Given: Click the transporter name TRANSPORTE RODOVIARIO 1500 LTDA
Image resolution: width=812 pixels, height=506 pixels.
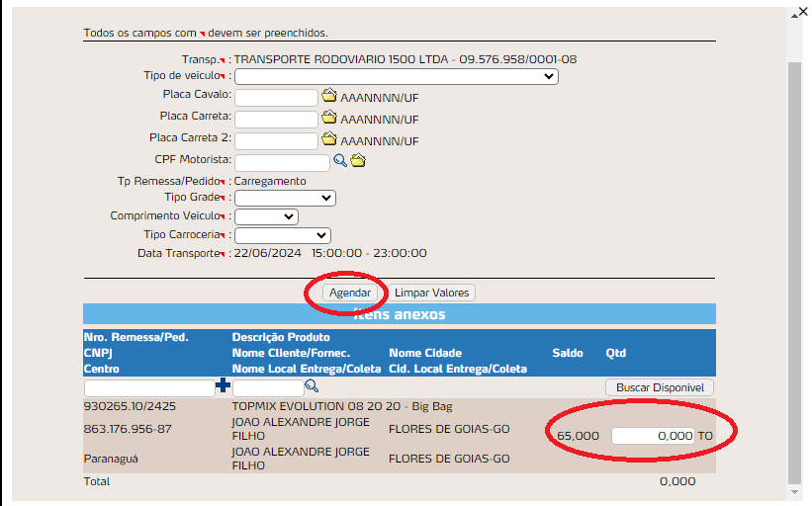Looking at the screenshot, I should pos(341,59).
